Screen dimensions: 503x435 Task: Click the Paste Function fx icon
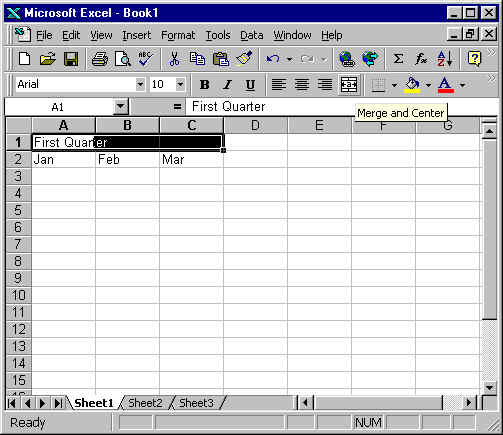[421, 59]
